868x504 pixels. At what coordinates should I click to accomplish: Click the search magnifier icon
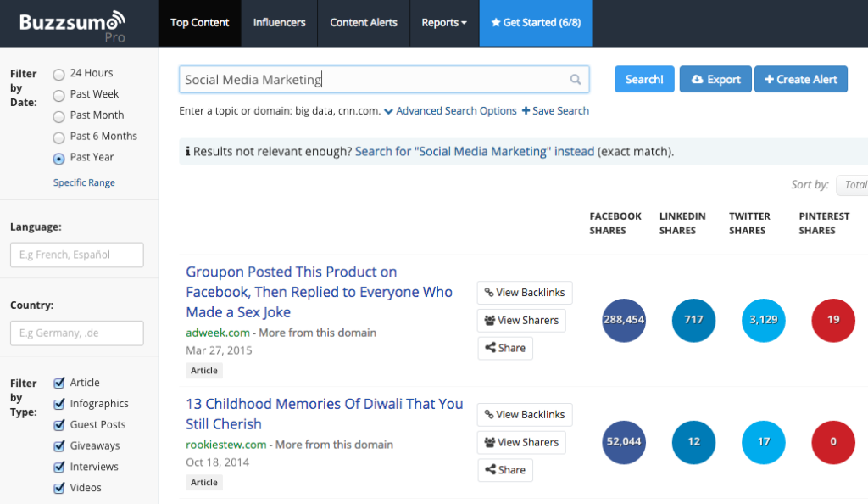576,79
